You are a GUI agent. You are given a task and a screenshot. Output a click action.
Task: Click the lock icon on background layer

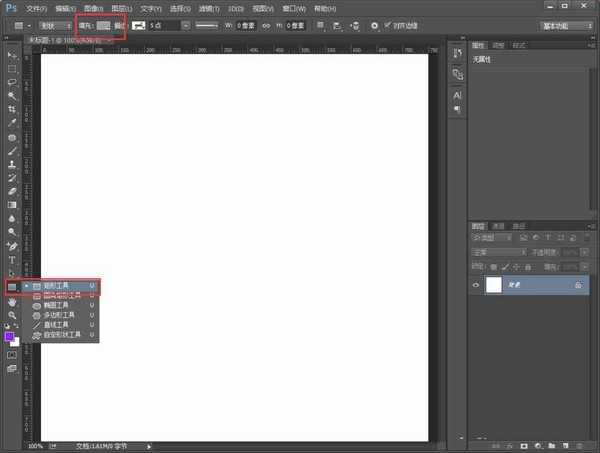point(578,285)
